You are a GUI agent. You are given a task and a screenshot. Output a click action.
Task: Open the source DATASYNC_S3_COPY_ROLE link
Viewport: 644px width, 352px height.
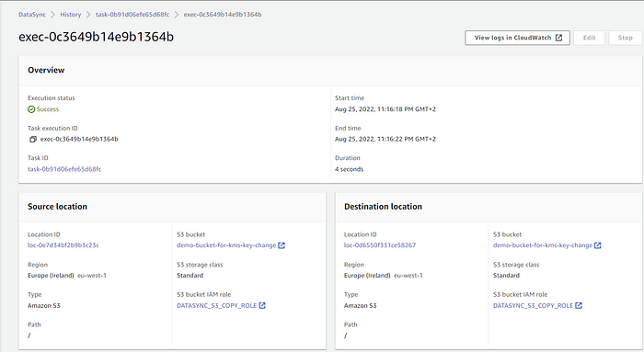click(x=216, y=305)
